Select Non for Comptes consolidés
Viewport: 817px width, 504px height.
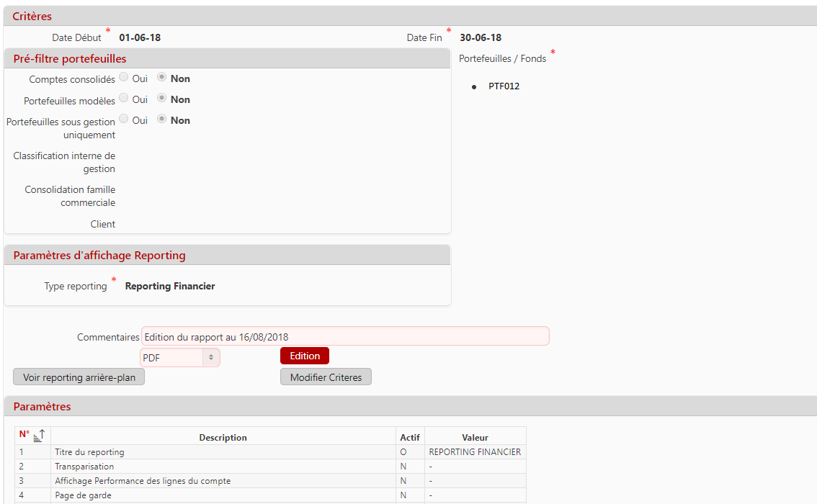click(162, 78)
